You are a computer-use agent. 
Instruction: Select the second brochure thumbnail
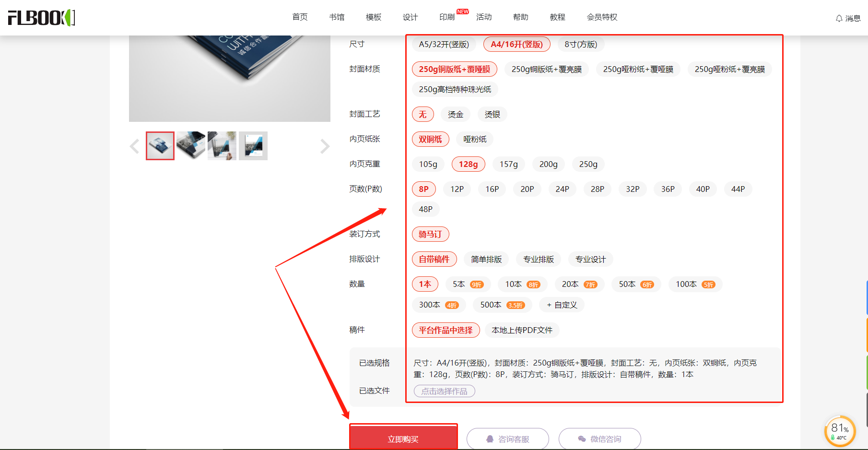[191, 146]
